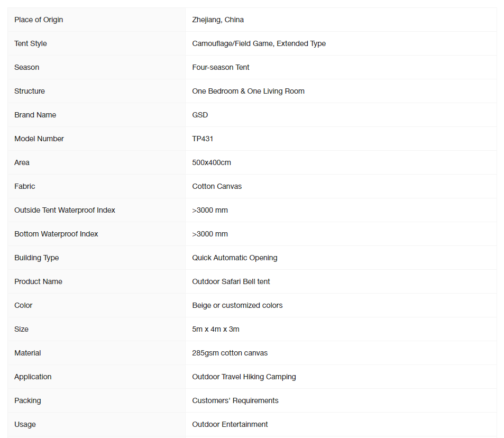Click the Outdoor Entertainment usage value
Viewport: 504px width, 438px height.
point(230,424)
